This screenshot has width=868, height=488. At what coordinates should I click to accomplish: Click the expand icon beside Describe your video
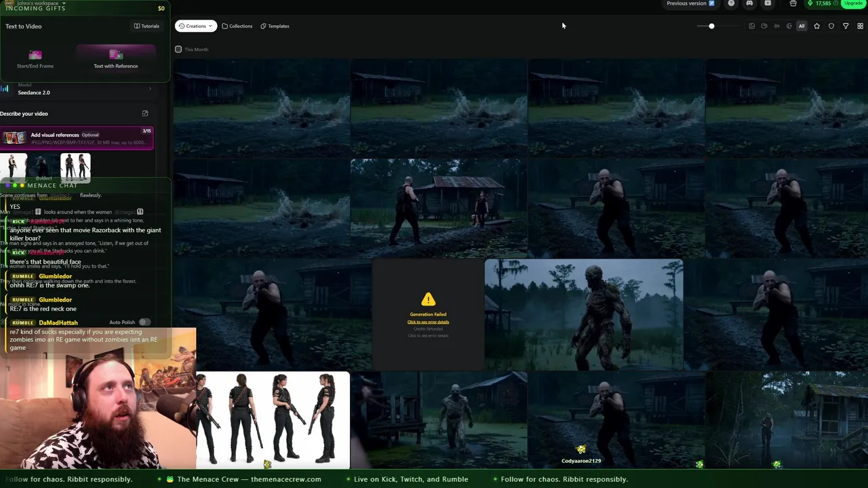coord(144,113)
